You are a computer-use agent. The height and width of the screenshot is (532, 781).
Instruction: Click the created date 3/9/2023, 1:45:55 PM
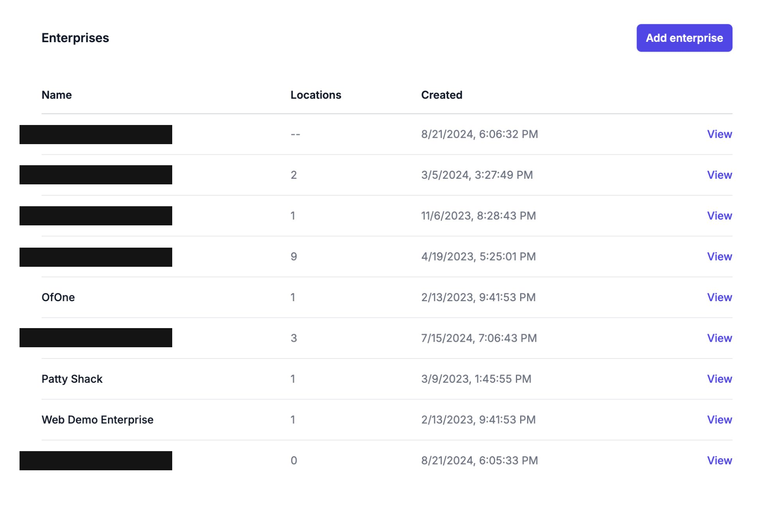[x=476, y=378]
